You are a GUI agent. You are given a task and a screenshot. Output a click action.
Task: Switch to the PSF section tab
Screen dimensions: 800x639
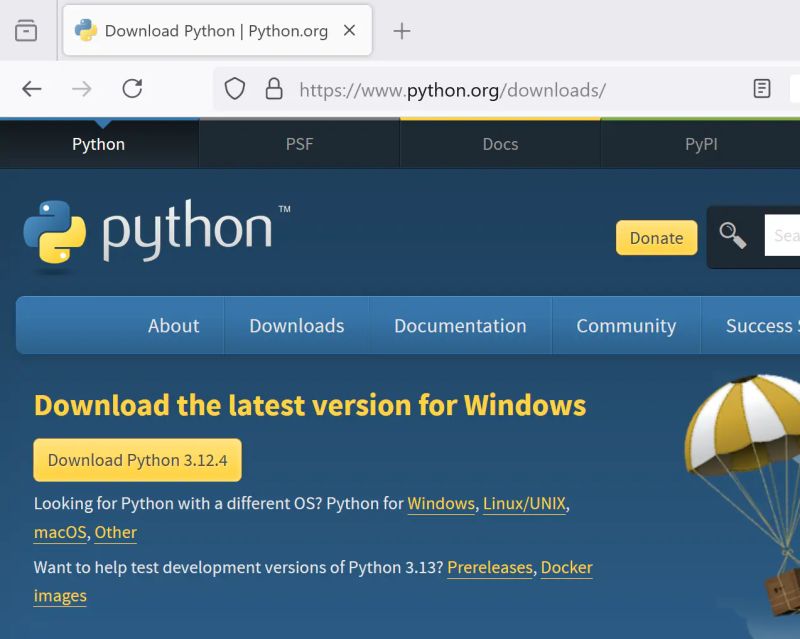coord(299,144)
